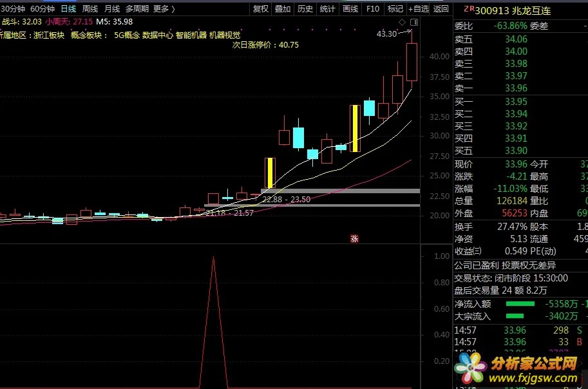The width and height of the screenshot is (588, 389).
Task: Open F10 company info
Action: pos(372,8)
